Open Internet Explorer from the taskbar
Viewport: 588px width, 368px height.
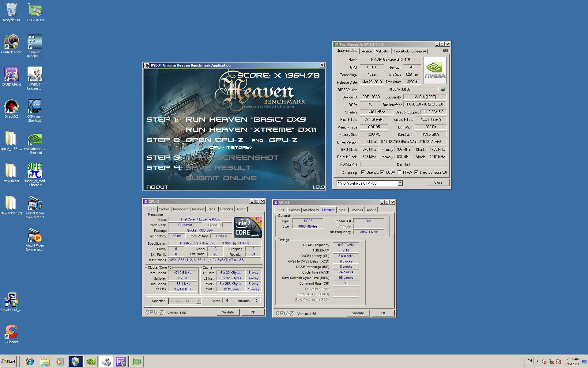click(x=29, y=362)
